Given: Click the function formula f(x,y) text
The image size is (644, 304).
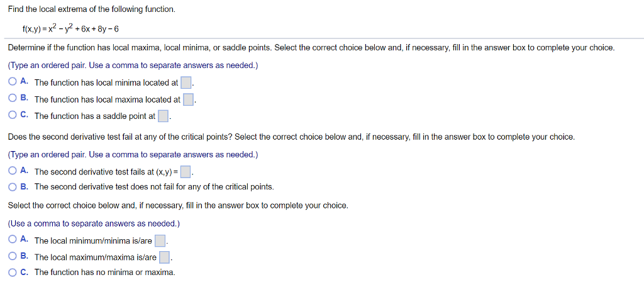Looking at the screenshot, I should (70, 29).
